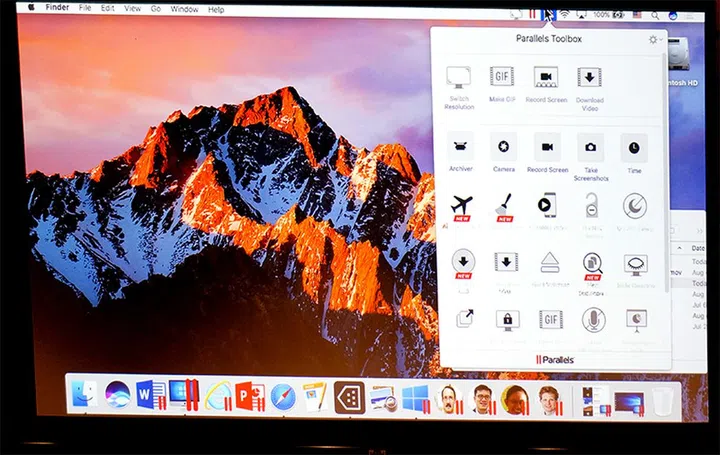Open the Window menu
720x455 pixels.
(x=184, y=9)
